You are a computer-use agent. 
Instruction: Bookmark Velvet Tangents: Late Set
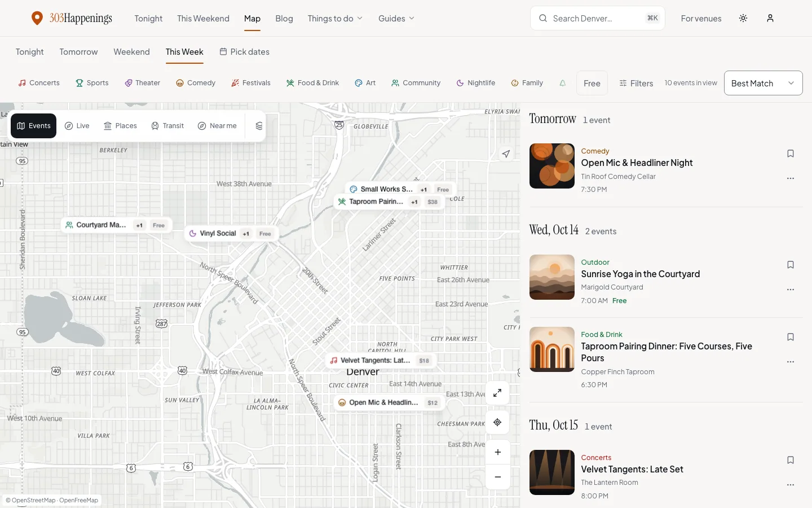coord(791,460)
